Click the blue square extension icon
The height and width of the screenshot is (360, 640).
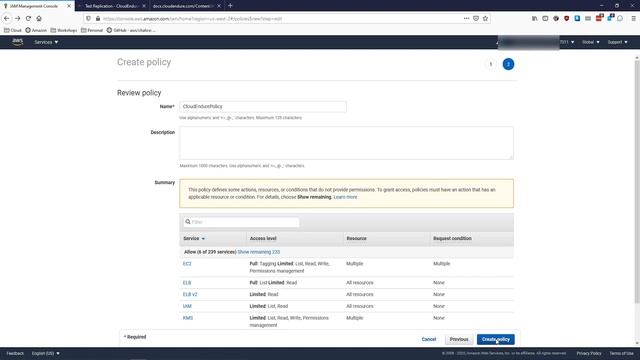click(577, 18)
